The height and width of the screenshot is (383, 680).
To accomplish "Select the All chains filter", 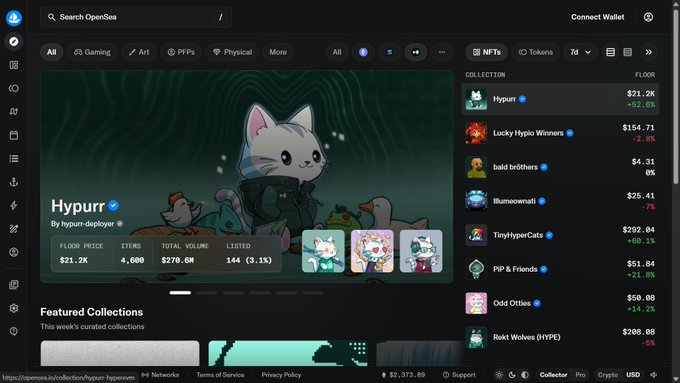I will pyautogui.click(x=337, y=52).
